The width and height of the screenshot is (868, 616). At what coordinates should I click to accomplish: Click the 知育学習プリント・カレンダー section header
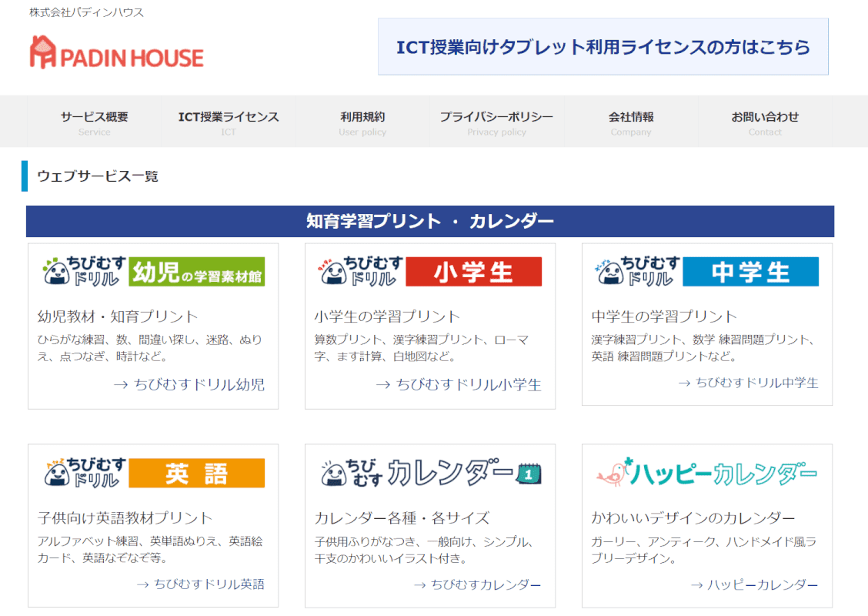click(430, 221)
